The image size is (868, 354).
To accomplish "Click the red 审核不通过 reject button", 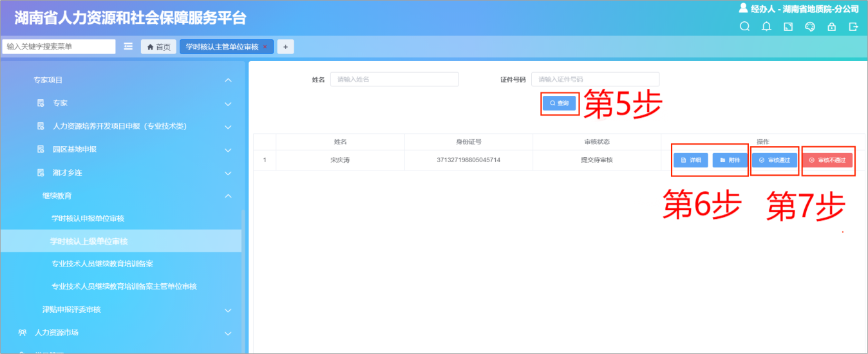I will (827, 160).
